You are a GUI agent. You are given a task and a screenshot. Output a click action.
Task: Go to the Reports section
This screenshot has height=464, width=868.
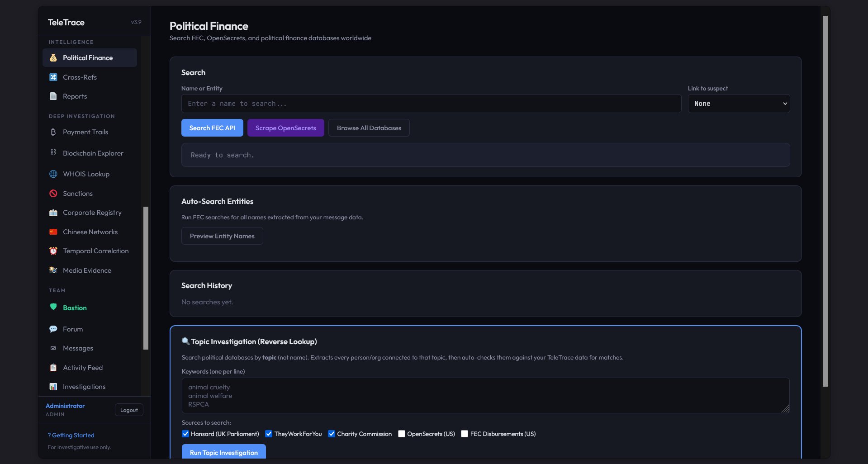(x=75, y=96)
